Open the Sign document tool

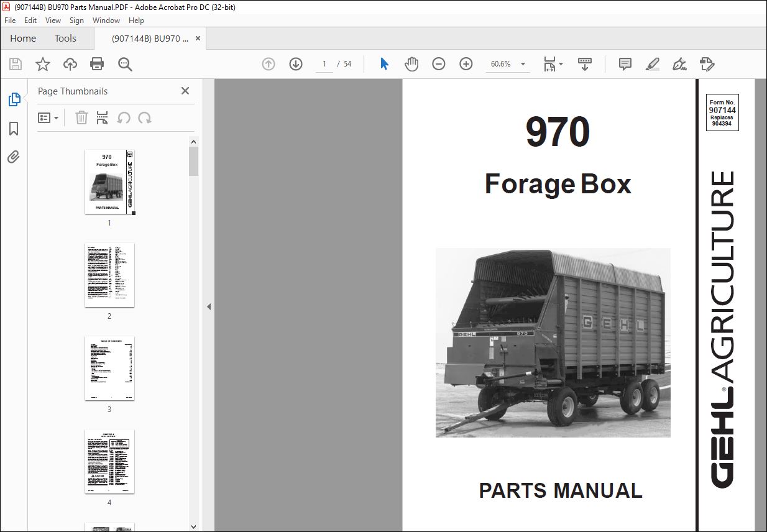(680, 64)
